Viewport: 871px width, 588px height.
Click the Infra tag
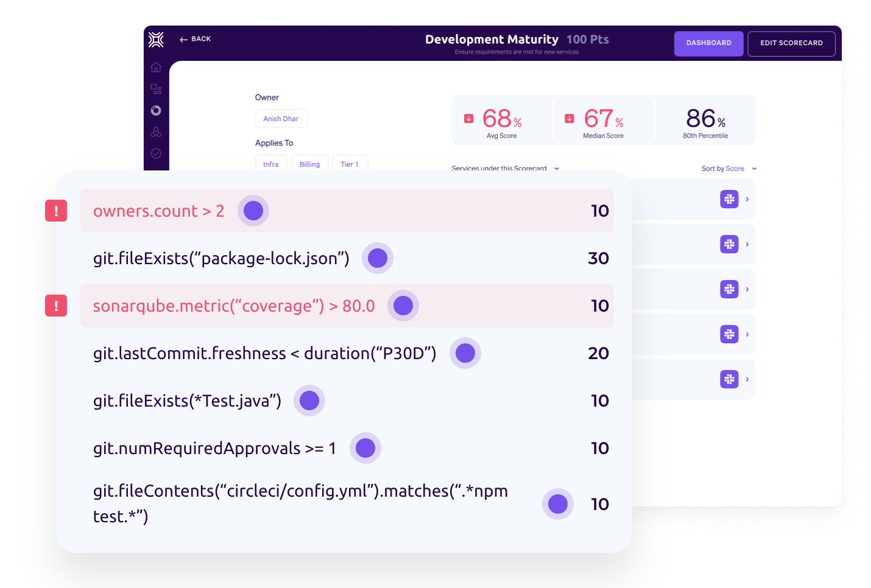tap(270, 164)
